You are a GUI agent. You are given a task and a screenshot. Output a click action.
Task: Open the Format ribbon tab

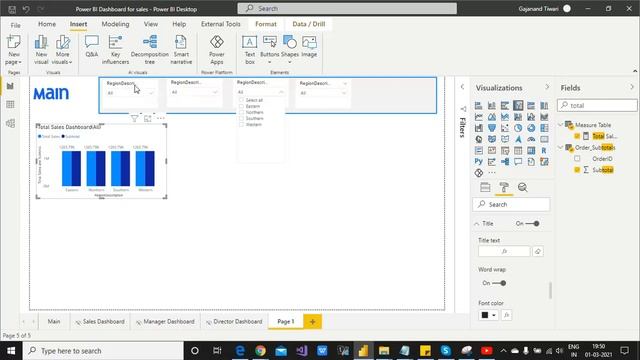pos(266,24)
